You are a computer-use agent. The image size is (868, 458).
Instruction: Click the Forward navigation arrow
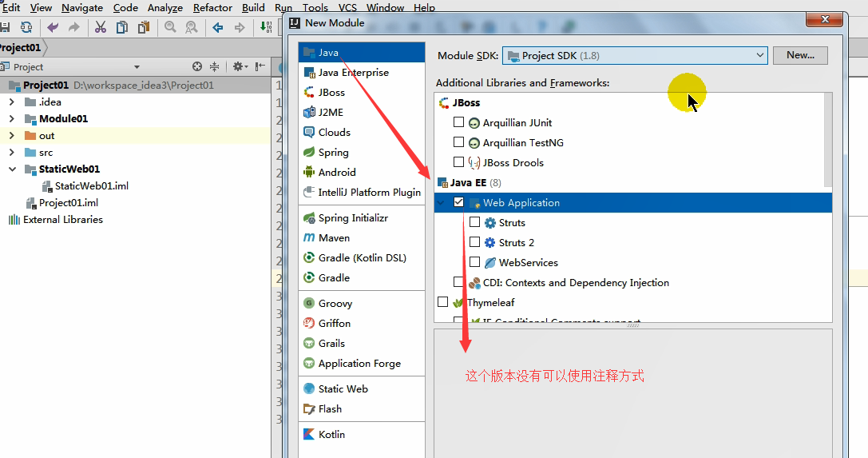(239, 27)
